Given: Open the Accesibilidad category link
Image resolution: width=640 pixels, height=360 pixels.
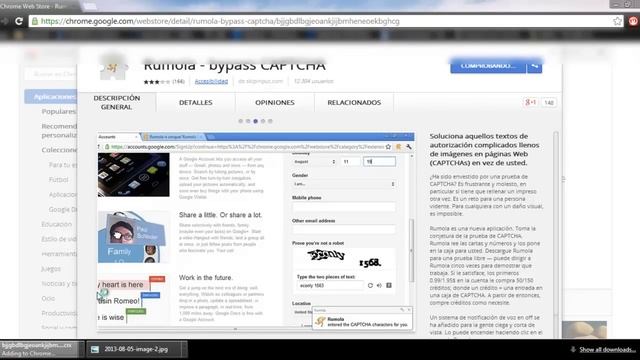Looking at the screenshot, I should click(211, 81).
